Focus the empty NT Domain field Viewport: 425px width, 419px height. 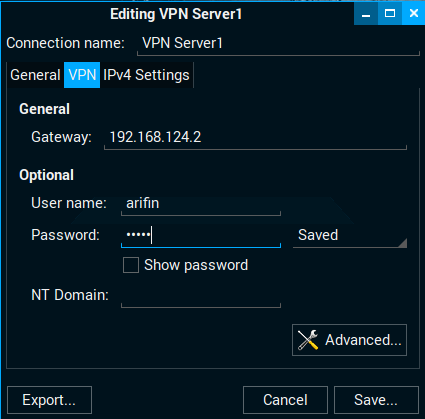[x=201, y=295]
